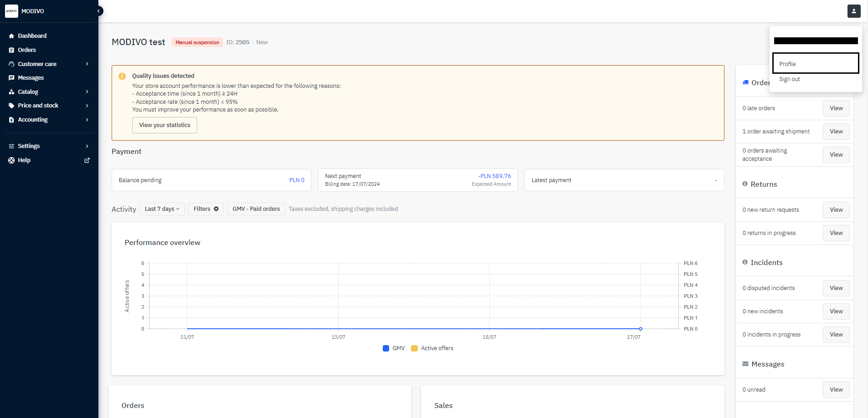Click the Balance pending payment card

coord(211,180)
